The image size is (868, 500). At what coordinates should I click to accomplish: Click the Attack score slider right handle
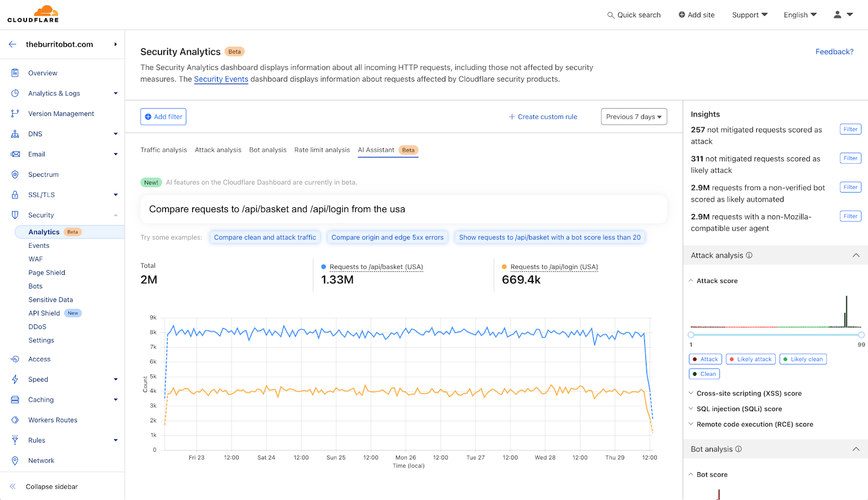[861, 335]
